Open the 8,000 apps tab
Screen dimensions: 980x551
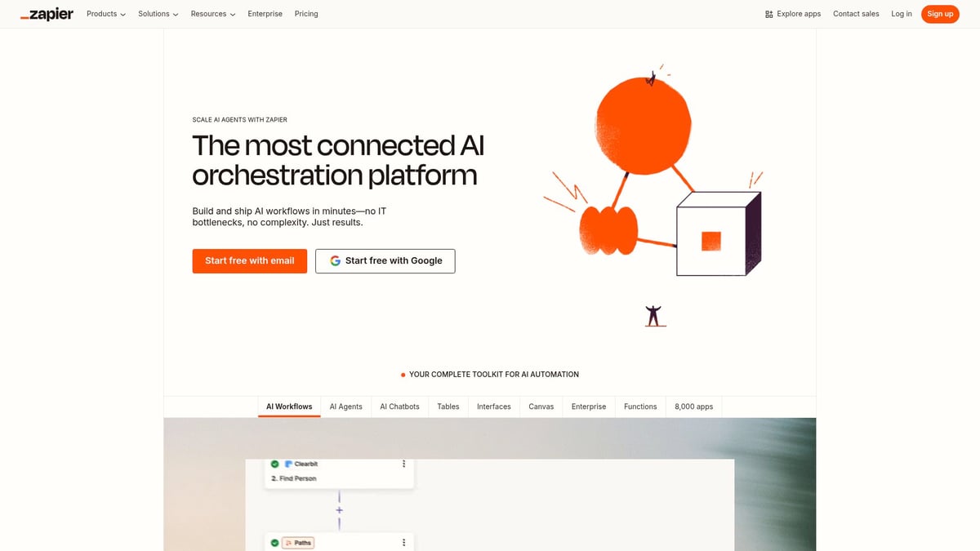coord(693,407)
